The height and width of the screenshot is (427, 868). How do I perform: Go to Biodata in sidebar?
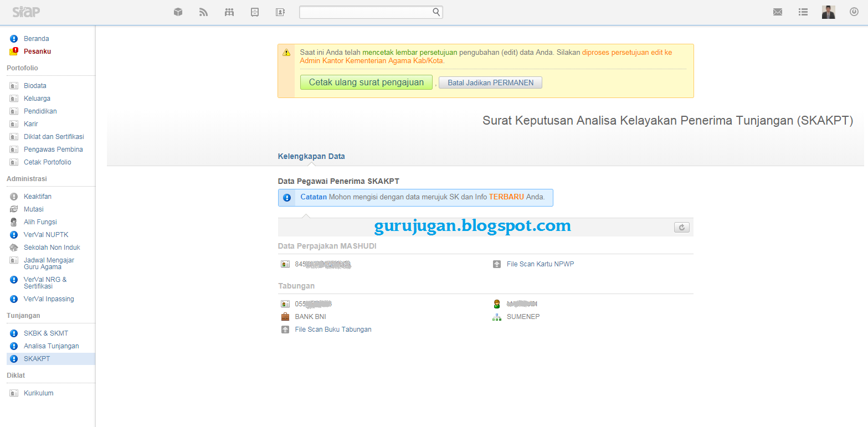tap(35, 86)
